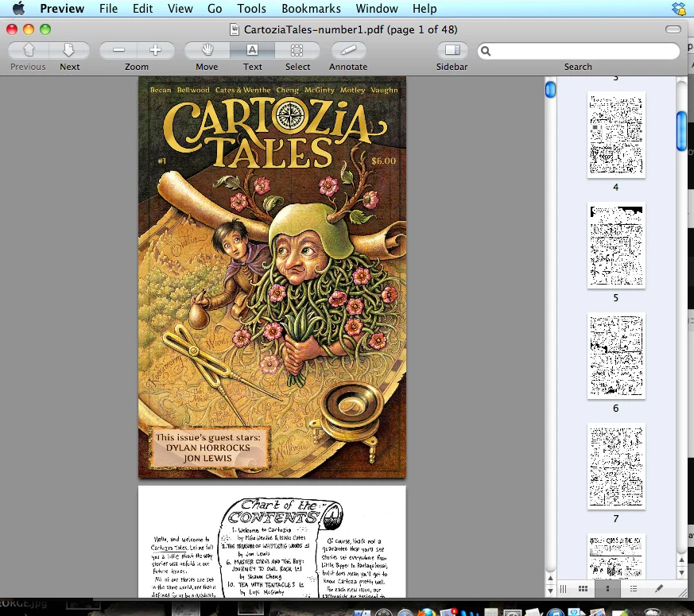
Task: Select page 7 thumbnail in sidebar
Action: [x=616, y=467]
